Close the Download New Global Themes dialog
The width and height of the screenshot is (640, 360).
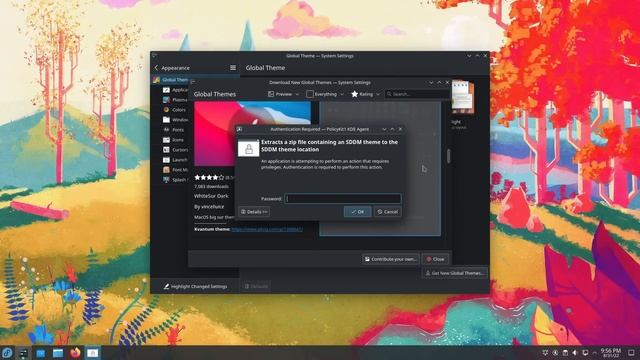pyautogui.click(x=435, y=259)
